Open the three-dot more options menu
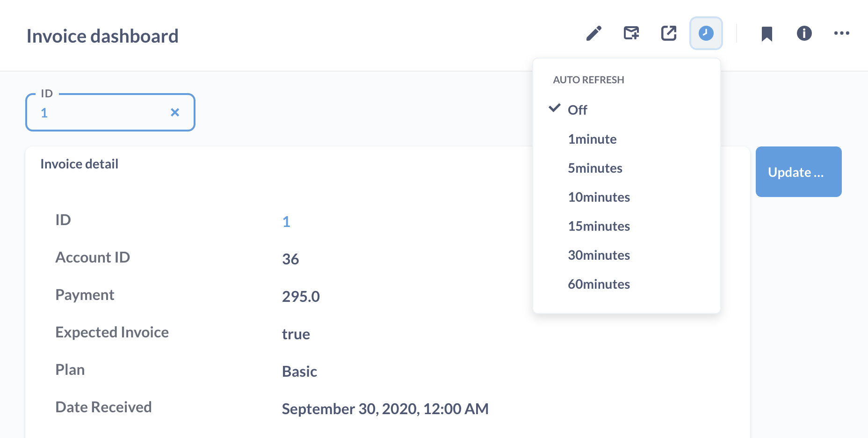868x438 pixels. [x=842, y=33]
